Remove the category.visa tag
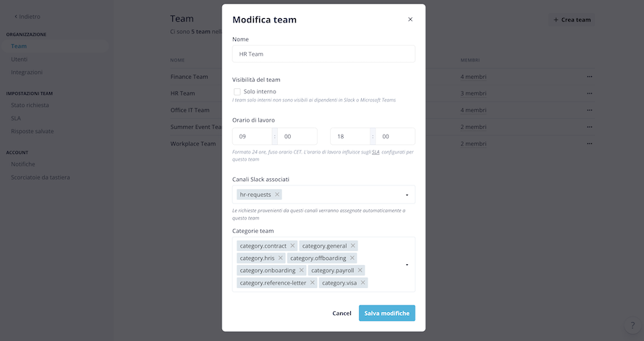644x341 pixels. (x=363, y=282)
